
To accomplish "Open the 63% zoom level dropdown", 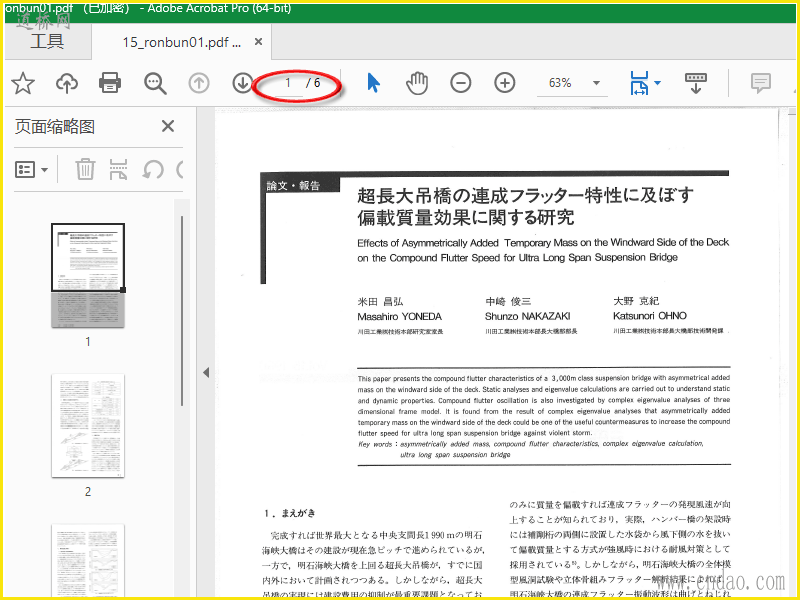I will pos(597,83).
